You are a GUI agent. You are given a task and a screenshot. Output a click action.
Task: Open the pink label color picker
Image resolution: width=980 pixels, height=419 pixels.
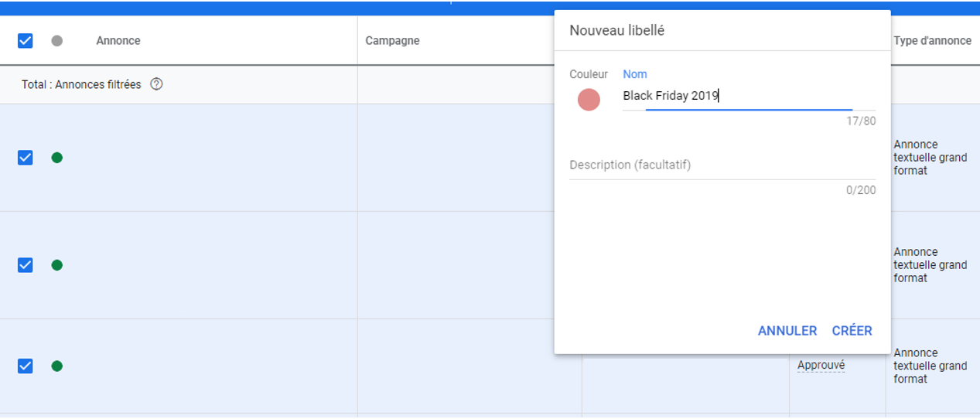point(589,100)
